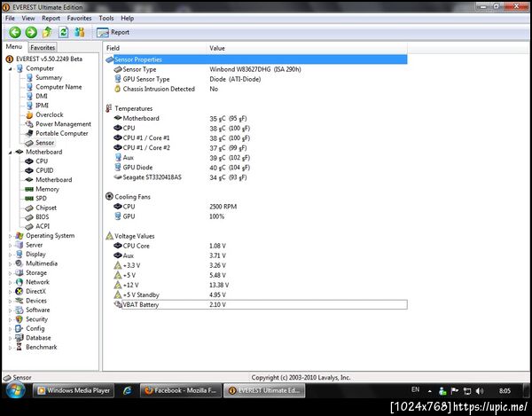Select the EVEREST v5.50.2249 Beta root node
Image resolution: width=532 pixels, height=416 pixels.
pos(49,59)
